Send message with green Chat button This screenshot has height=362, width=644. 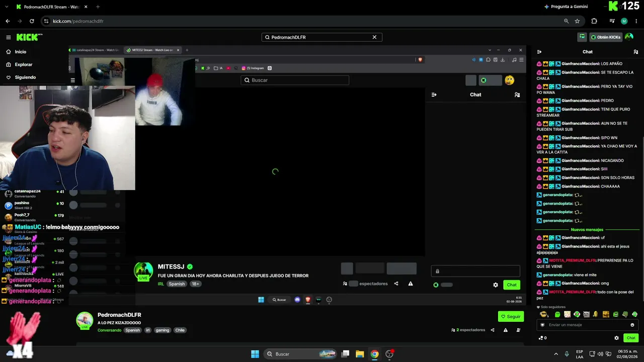click(x=631, y=338)
